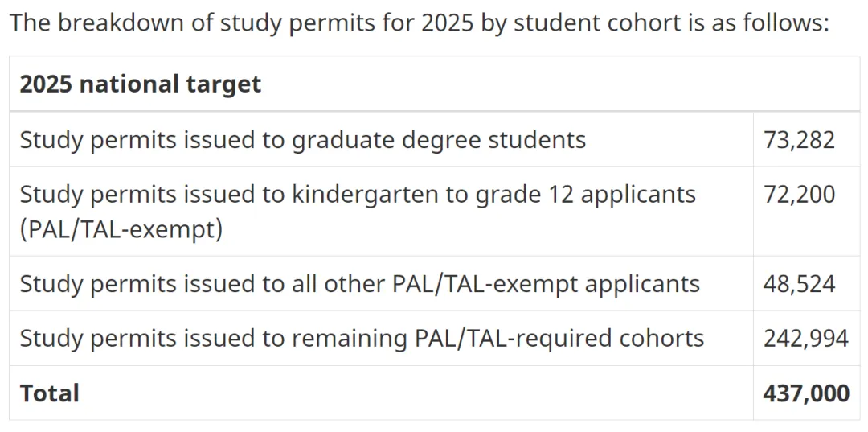
Task: Select the 242,994 value cell
Action: click(805, 339)
